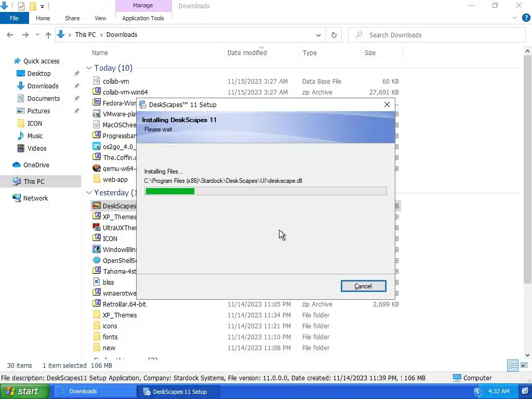Select the bliss file icon
This screenshot has width=532, height=399.
[x=97, y=282]
